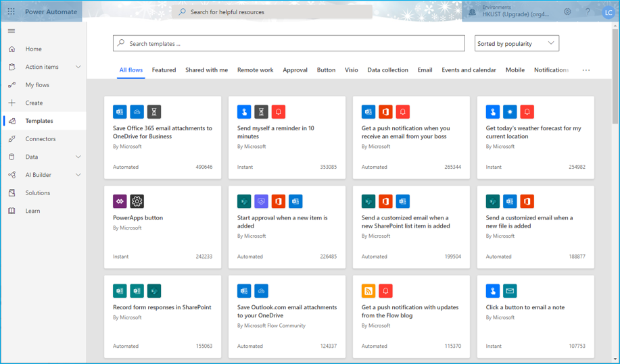The image size is (620, 364).
Task: Open Record form responses in SharePoint template
Action: 162,317
